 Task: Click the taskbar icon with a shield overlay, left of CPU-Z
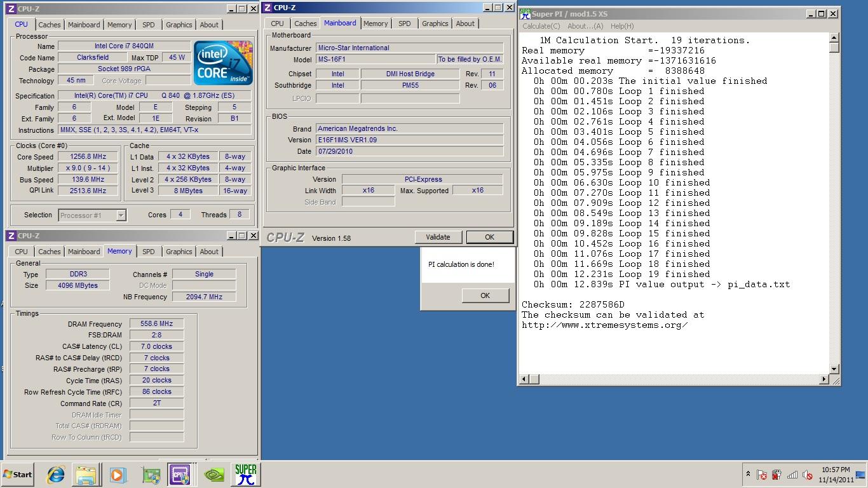tap(151, 474)
